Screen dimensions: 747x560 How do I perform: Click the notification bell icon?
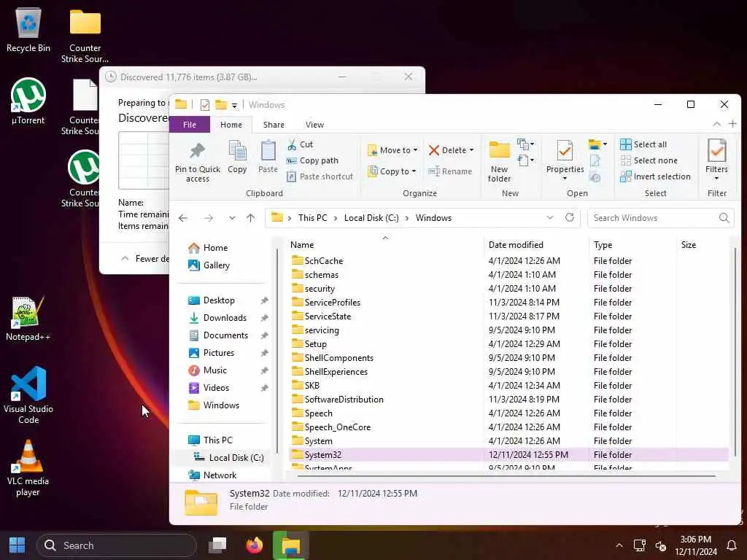[731, 545]
